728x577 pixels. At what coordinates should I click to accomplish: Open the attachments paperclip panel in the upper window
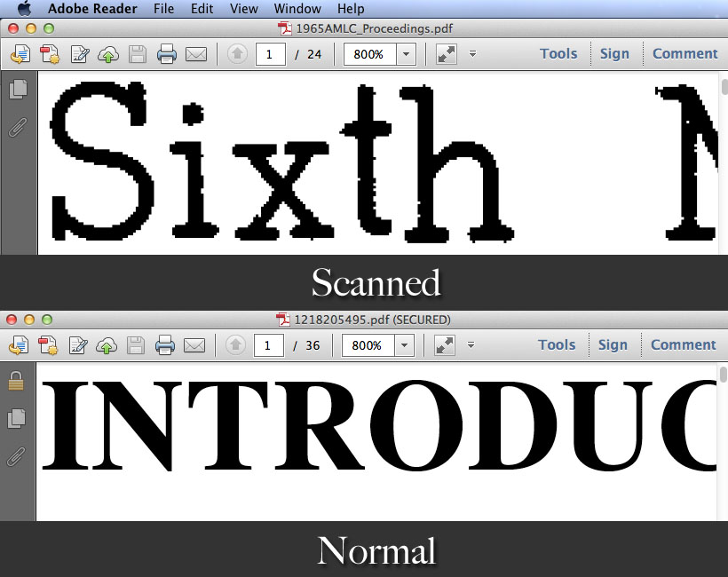click(x=18, y=127)
